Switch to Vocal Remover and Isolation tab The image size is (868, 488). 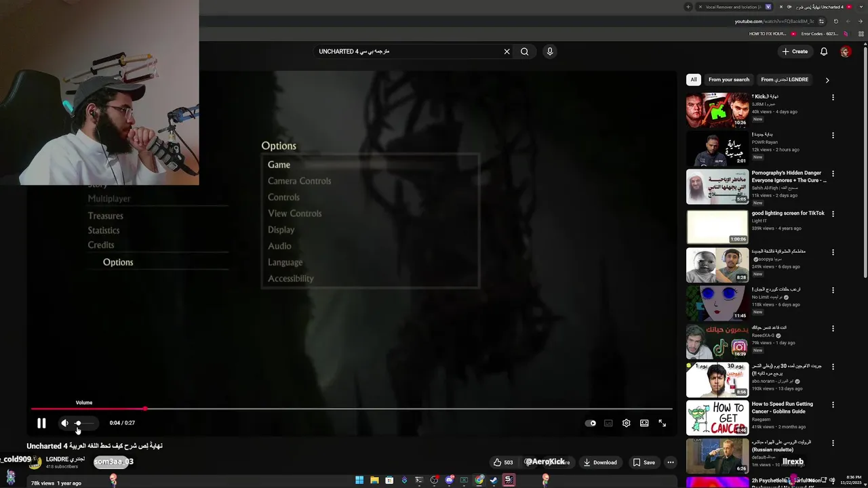pyautogui.click(x=734, y=7)
